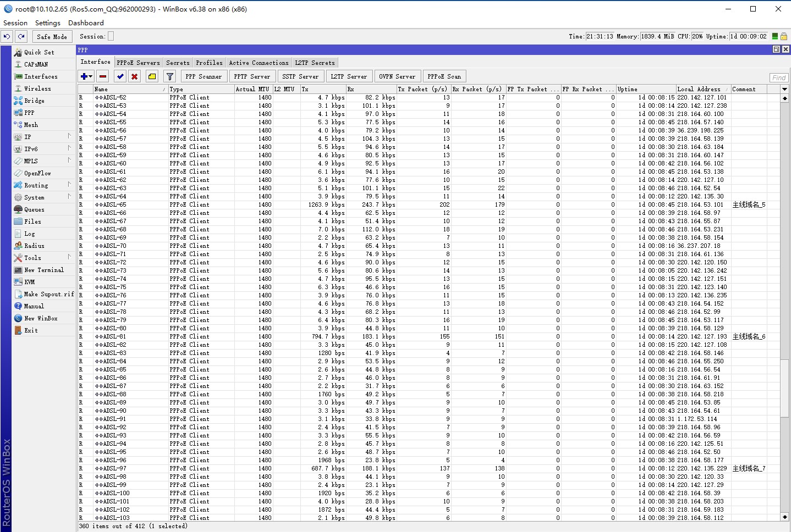
Task: Click the blue checkmark Enable icon
Action: pyautogui.click(x=120, y=76)
